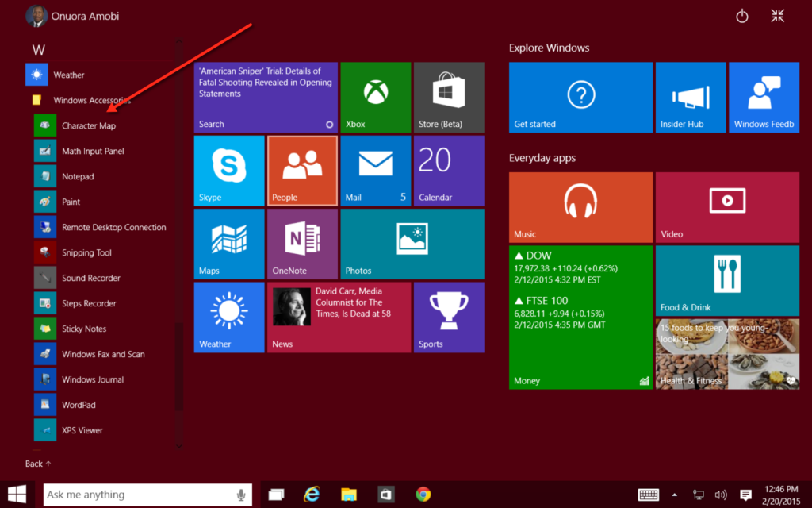Open Math Input Panel
This screenshot has height=508, width=812.
point(93,151)
